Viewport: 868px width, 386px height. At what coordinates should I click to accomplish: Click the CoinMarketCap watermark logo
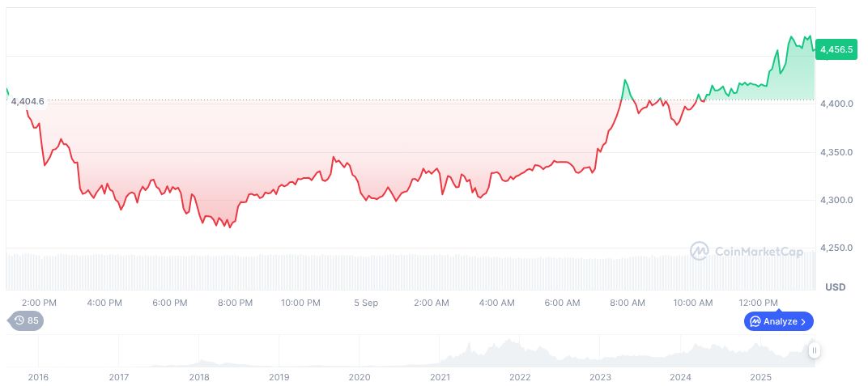700,251
